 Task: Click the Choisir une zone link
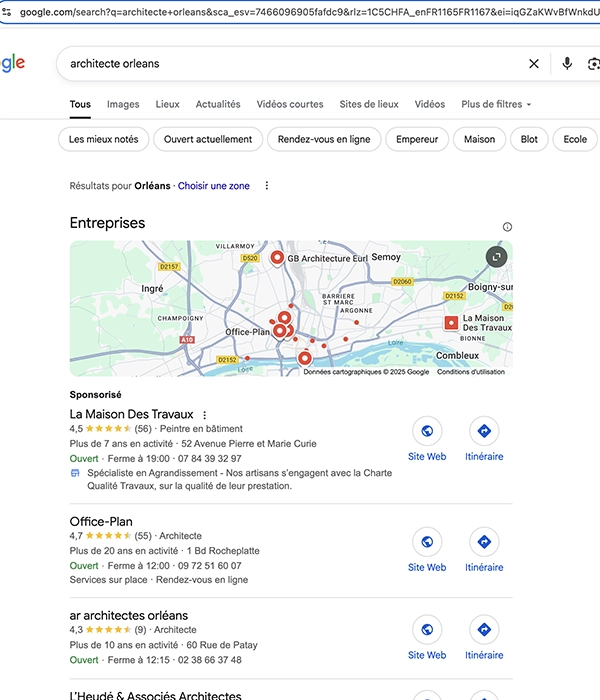click(x=214, y=186)
